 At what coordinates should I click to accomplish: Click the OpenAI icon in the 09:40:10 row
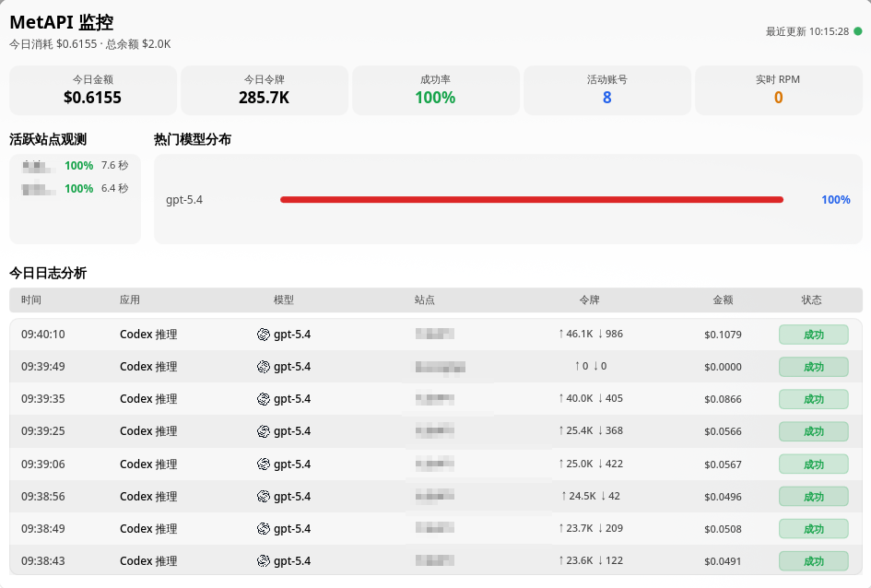264,335
